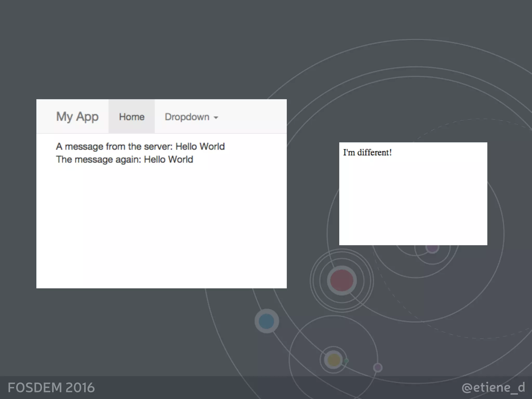Viewport: 532px width, 399px height.
Task: Click the blue planet circle
Action: (267, 321)
